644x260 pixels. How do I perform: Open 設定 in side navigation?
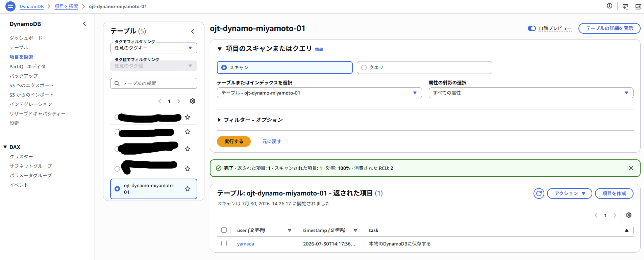point(14,123)
